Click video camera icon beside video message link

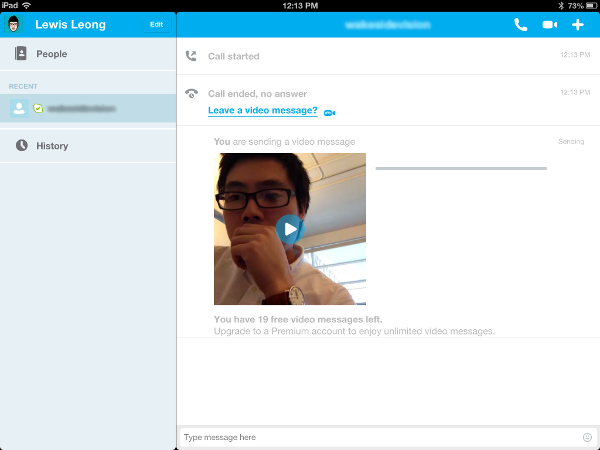[x=330, y=111]
